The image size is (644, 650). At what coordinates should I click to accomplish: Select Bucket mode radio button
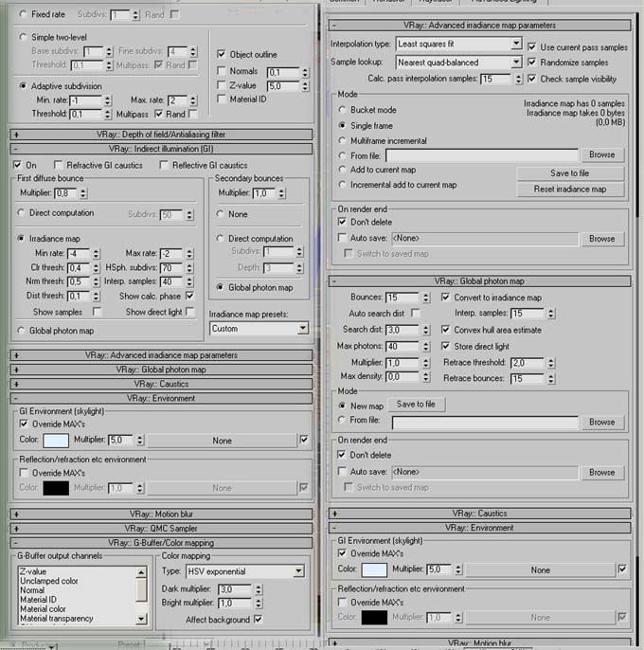tap(342, 110)
